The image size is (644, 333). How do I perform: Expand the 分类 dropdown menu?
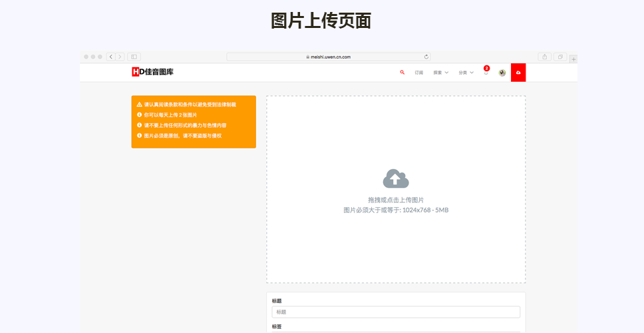coord(466,73)
